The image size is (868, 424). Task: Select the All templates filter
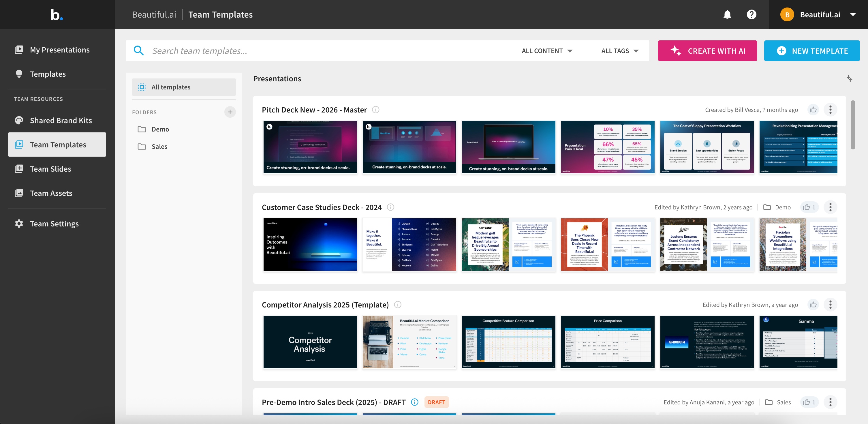[184, 87]
